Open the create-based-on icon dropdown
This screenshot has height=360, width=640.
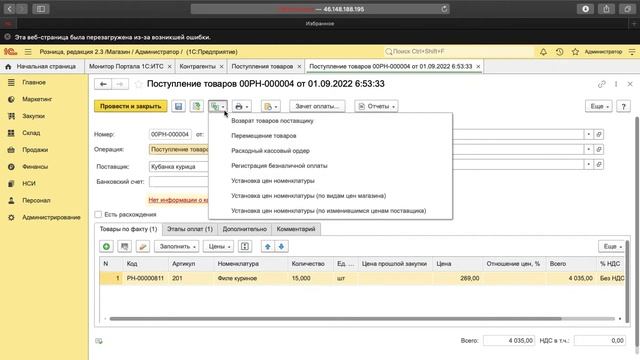tap(218, 106)
